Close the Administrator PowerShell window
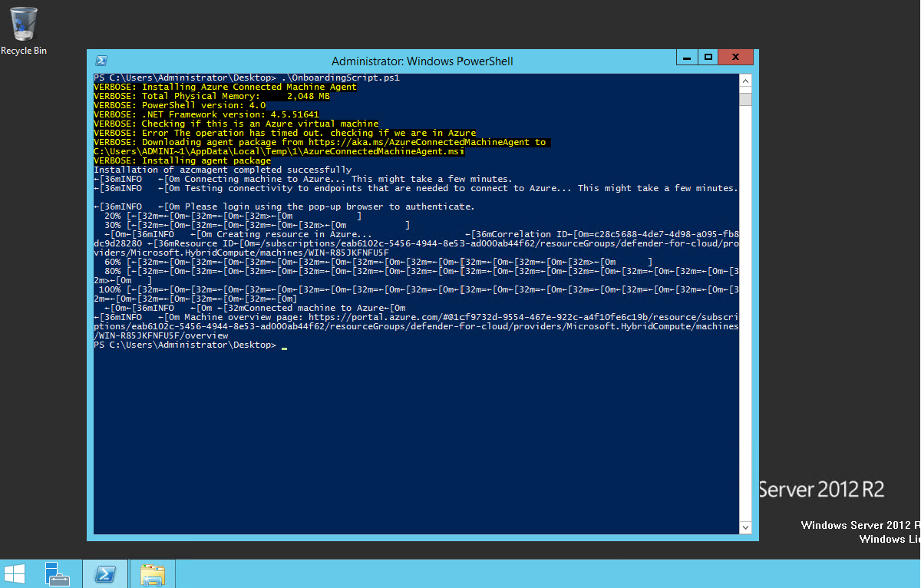921x588 pixels. (x=737, y=58)
